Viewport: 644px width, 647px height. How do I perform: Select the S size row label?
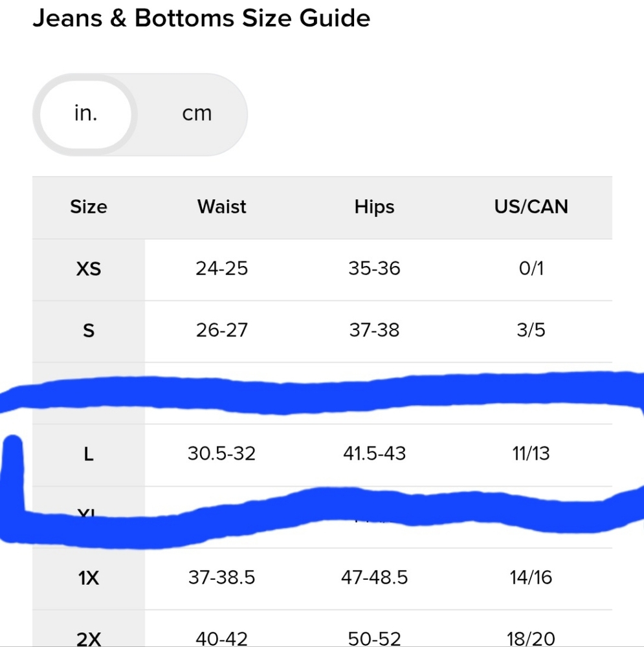point(89,331)
